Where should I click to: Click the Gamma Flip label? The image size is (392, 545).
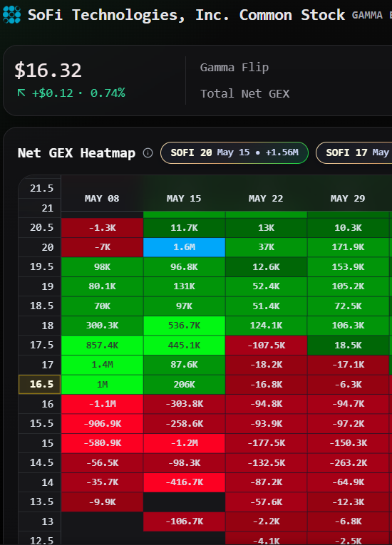[234, 68]
